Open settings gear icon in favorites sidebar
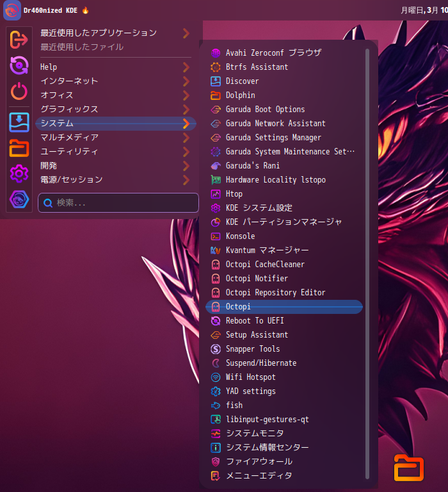The width and height of the screenshot is (448, 492). pyautogui.click(x=19, y=174)
